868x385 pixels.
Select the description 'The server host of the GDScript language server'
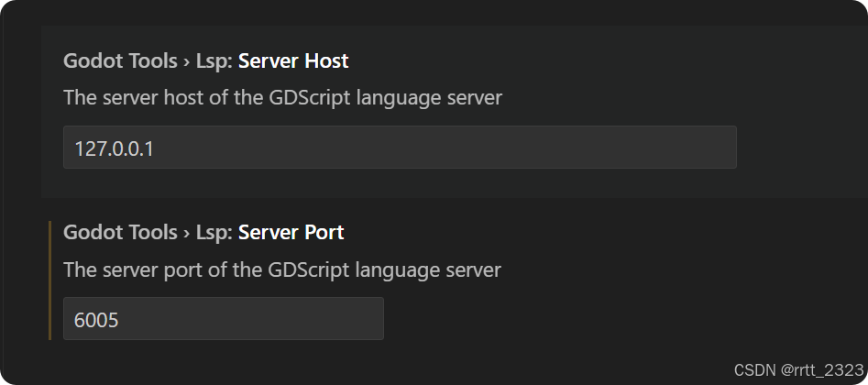(x=283, y=98)
